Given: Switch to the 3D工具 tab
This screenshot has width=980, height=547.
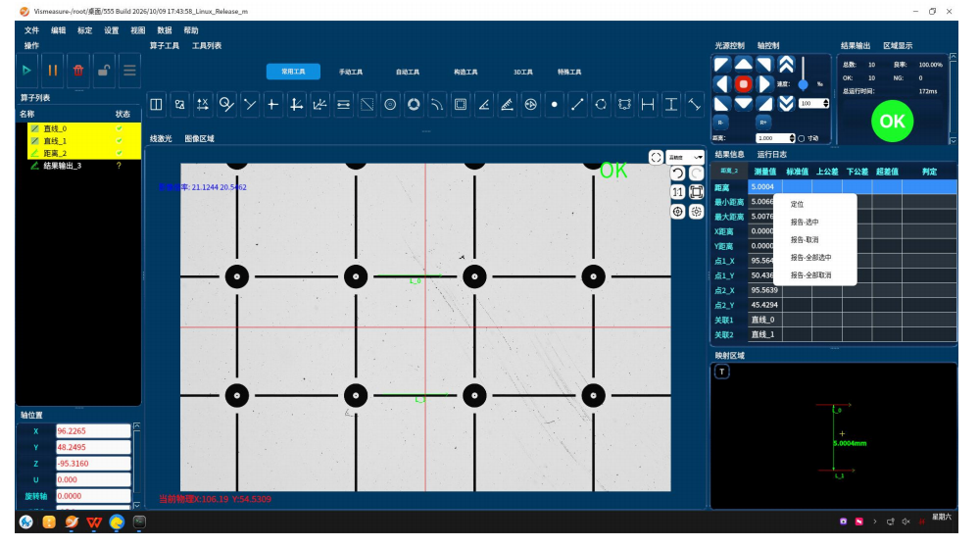Looking at the screenshot, I should coord(523,72).
